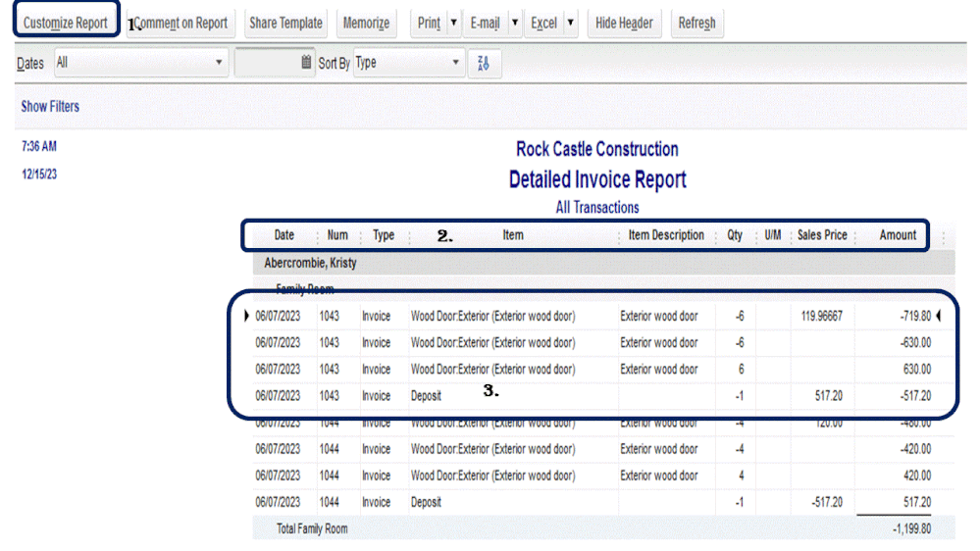980x551 pixels.
Task: Click the 420.00 amount cell
Action: pos(917,476)
